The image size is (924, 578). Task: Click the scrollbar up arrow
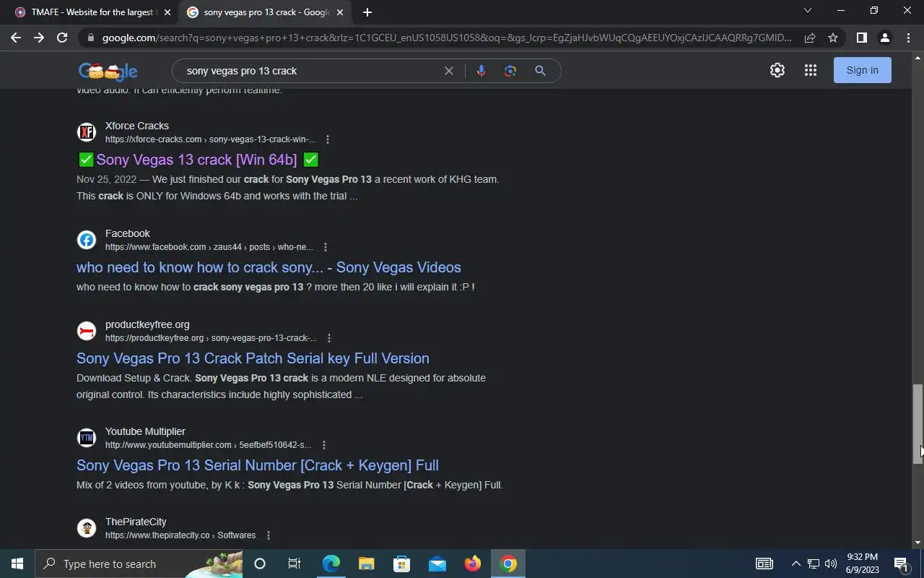coord(918,57)
